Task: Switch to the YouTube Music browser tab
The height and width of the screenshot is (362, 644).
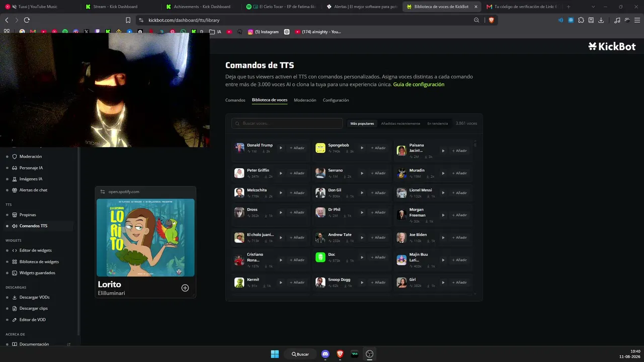Action: point(40,7)
